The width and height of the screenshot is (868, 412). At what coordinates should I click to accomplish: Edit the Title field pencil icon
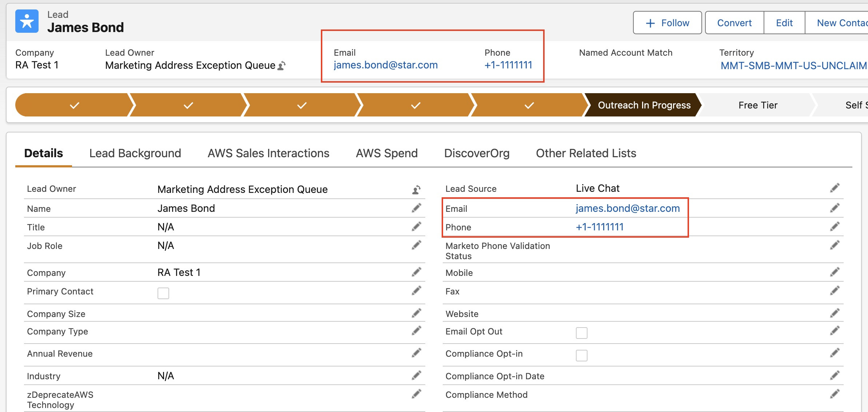pos(417,226)
